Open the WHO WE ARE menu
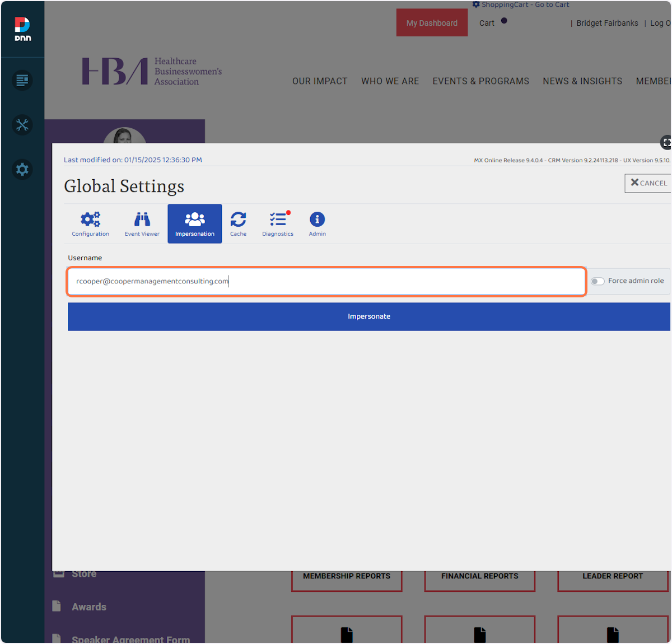 click(390, 81)
